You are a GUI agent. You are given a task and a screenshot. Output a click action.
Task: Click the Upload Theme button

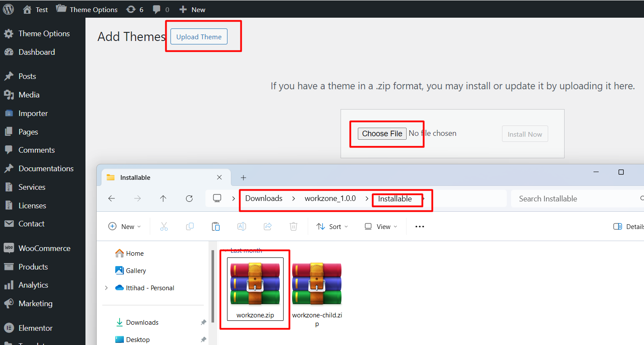[x=199, y=37]
